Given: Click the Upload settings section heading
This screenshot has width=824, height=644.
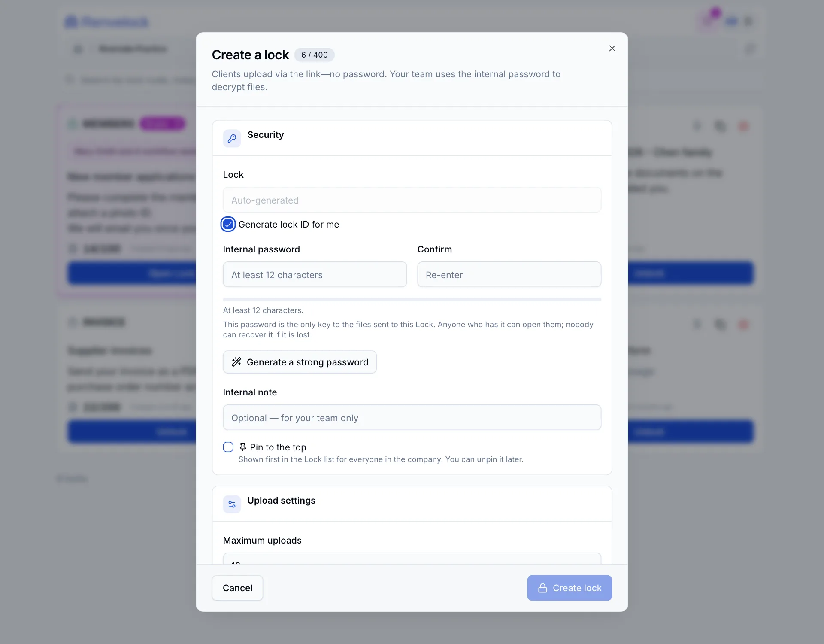Looking at the screenshot, I should (x=281, y=501).
